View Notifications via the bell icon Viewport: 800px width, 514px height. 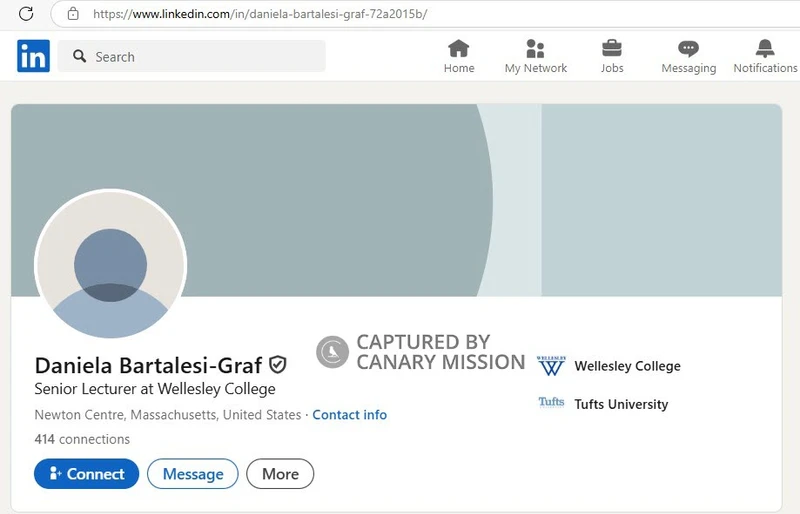click(x=765, y=56)
